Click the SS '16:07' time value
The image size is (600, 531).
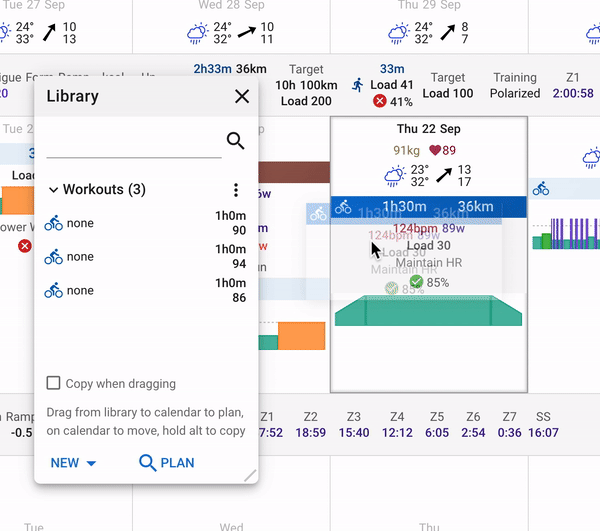tap(543, 433)
